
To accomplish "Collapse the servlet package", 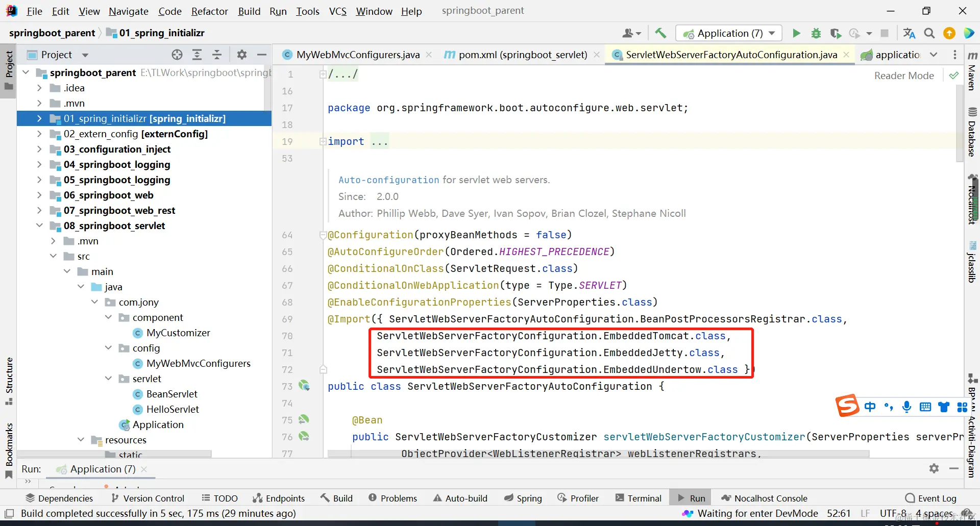I will tap(108, 379).
